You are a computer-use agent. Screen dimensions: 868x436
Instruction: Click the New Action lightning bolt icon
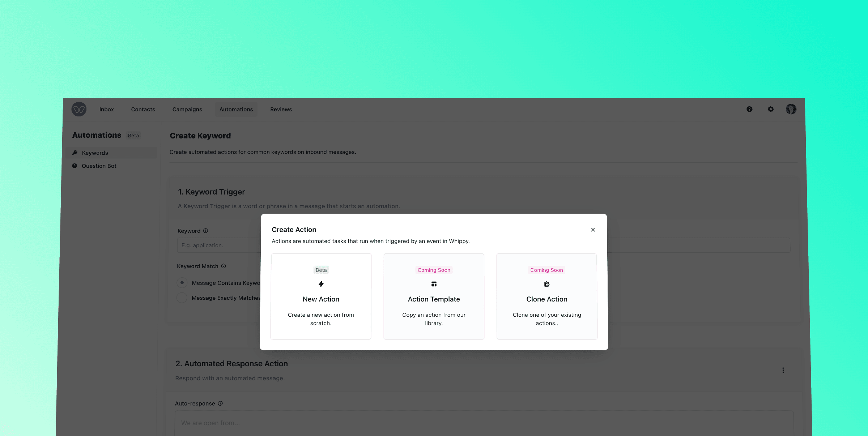(x=321, y=284)
